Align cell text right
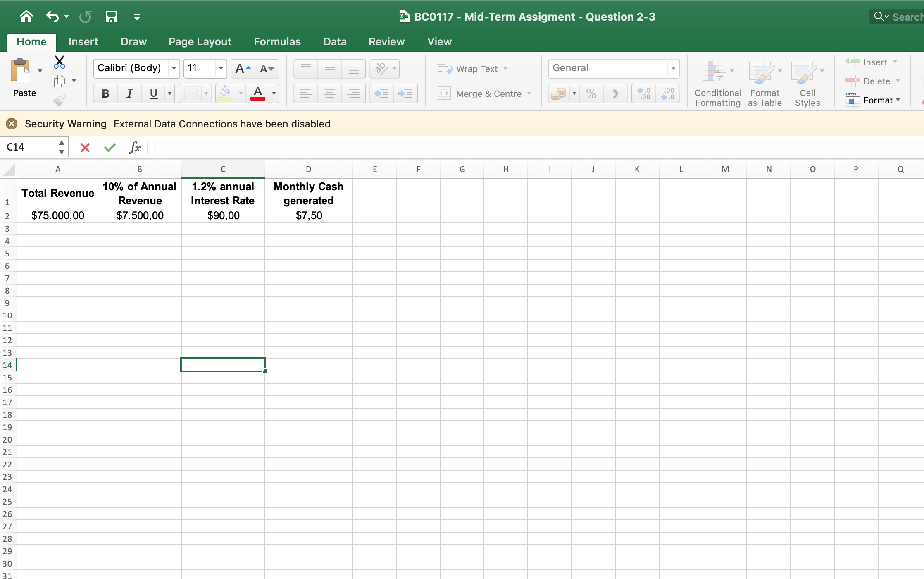Viewport: 924px width, 579px height. coord(354,93)
